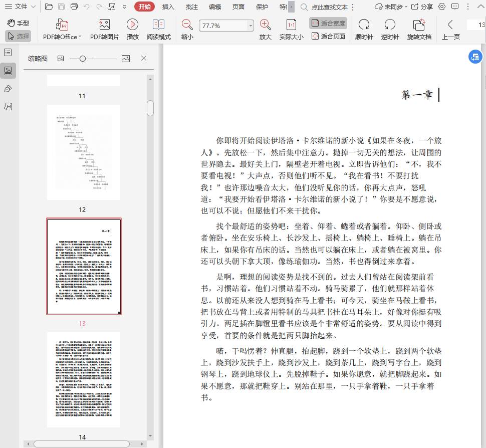Click the page number field showing 13
The width and height of the screenshot is (486, 448).
pyautogui.click(x=476, y=25)
